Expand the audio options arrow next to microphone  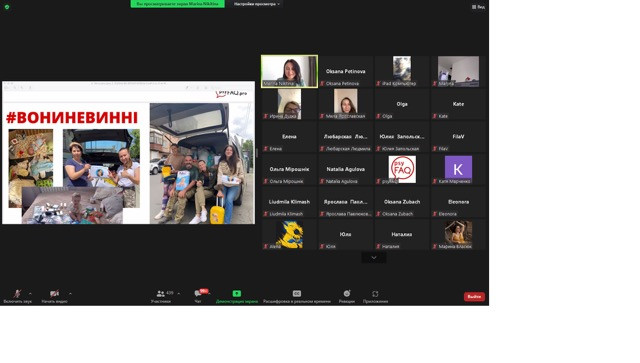[30, 294]
